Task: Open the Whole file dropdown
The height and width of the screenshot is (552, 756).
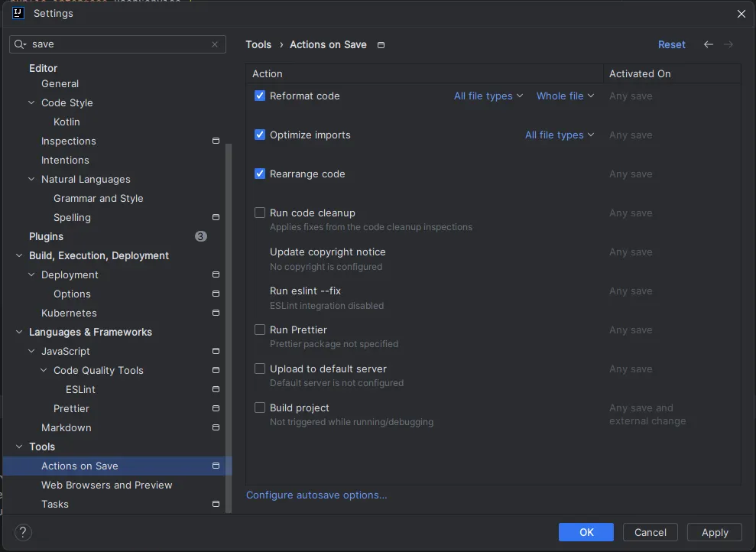Action: pos(565,96)
